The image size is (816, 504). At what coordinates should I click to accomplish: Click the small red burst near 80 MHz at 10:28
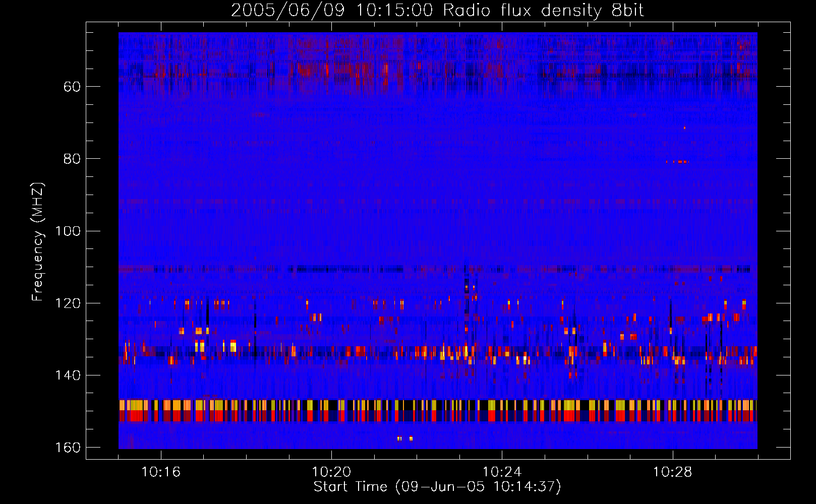pyautogui.click(x=677, y=162)
